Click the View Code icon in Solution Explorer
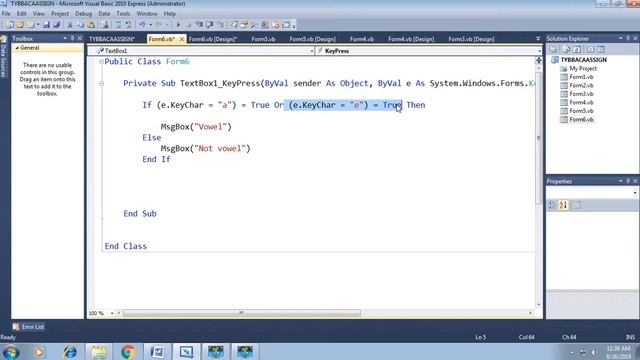The width and height of the screenshot is (640, 360). click(x=590, y=49)
